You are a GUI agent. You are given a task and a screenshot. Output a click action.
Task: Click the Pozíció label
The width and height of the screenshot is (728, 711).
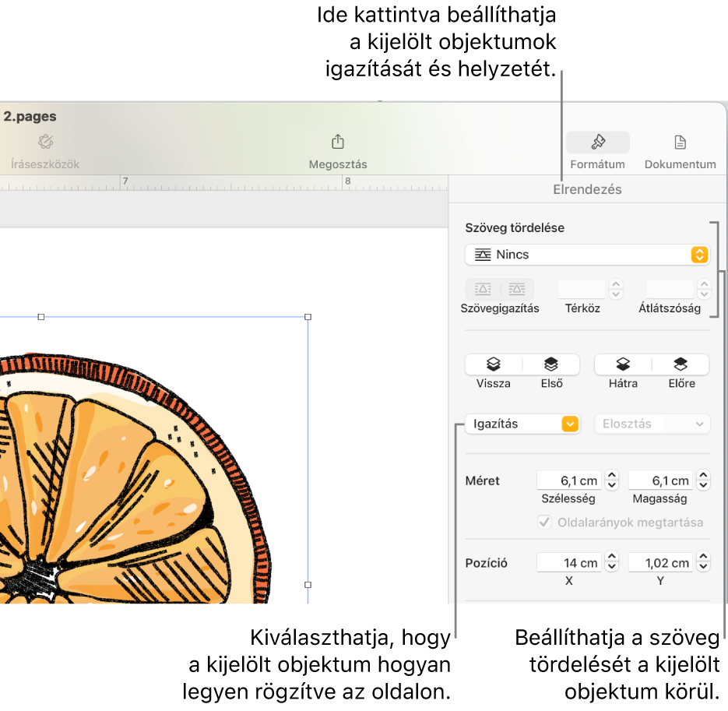tap(486, 563)
